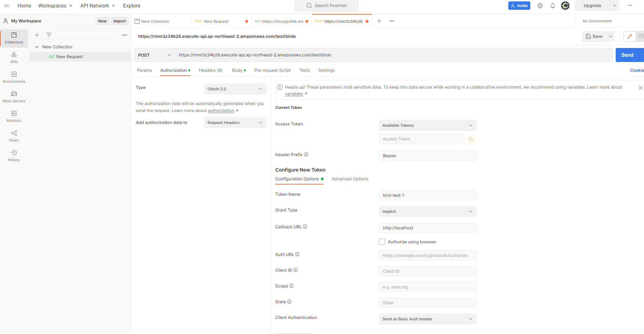Screen dimensions: 644x334
Task: Open the APIs sidebar panel
Action: (14, 58)
